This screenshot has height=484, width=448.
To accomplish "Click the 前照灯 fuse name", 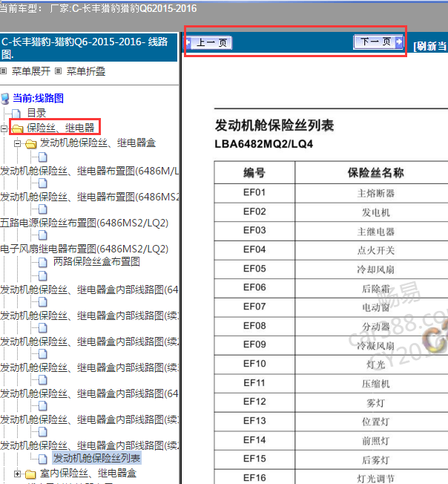I will [376, 440].
